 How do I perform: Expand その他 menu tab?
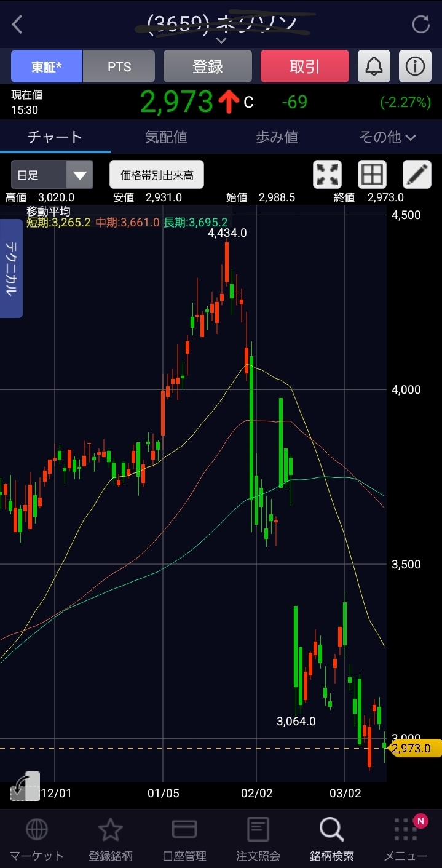pos(387,137)
